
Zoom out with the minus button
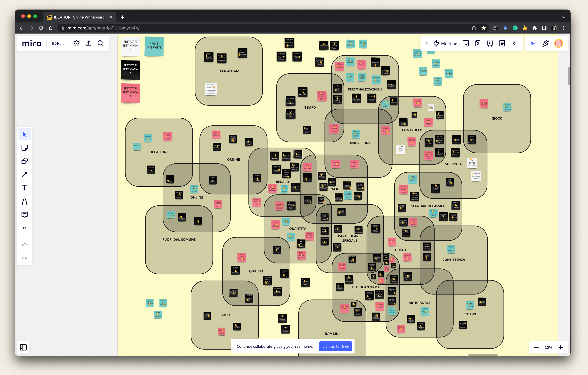[536, 347]
